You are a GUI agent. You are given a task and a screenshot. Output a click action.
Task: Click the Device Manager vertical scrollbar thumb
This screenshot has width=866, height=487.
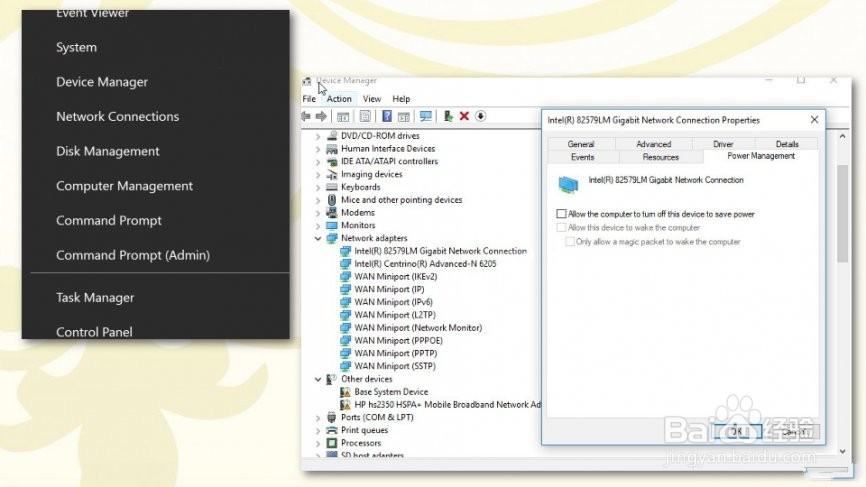pyautogui.click(x=842, y=213)
